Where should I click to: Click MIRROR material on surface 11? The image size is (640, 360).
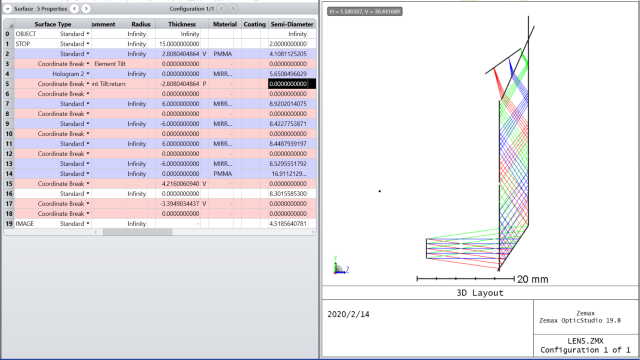tap(222, 144)
